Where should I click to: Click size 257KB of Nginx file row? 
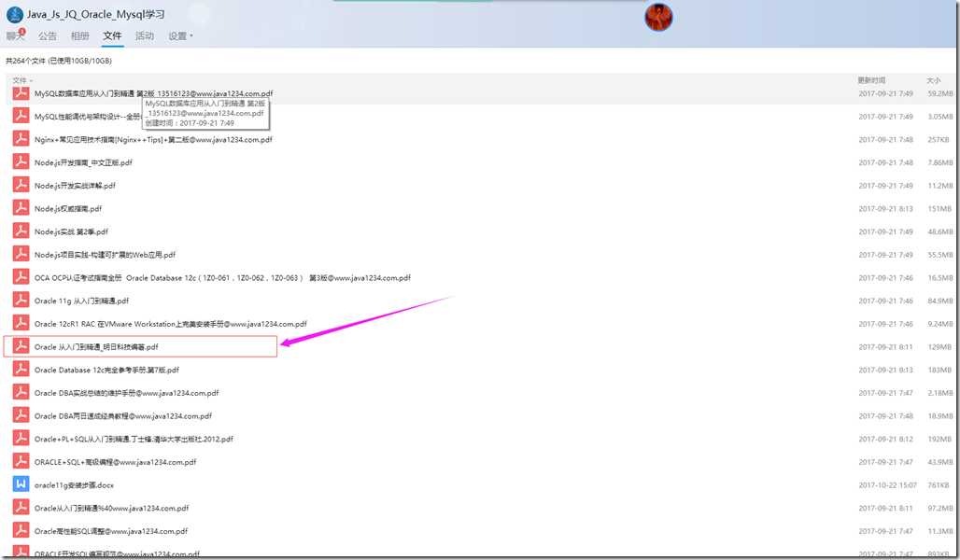[939, 140]
